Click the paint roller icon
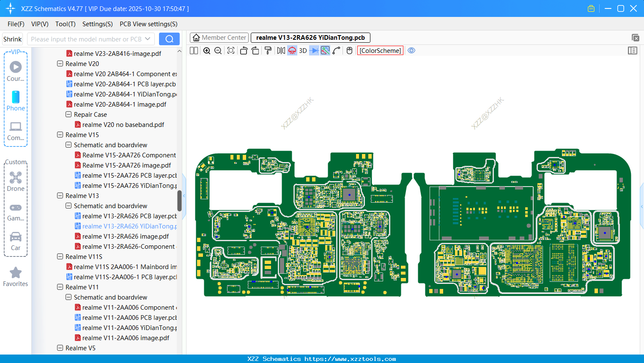Image resolution: width=644 pixels, height=363 pixels. coord(268,51)
